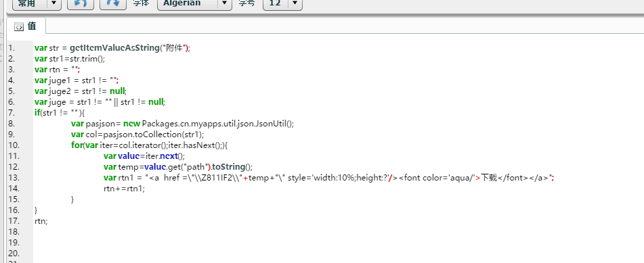Open the font size 12 dropdown arrow
The width and height of the screenshot is (644, 263).
coord(295,3)
